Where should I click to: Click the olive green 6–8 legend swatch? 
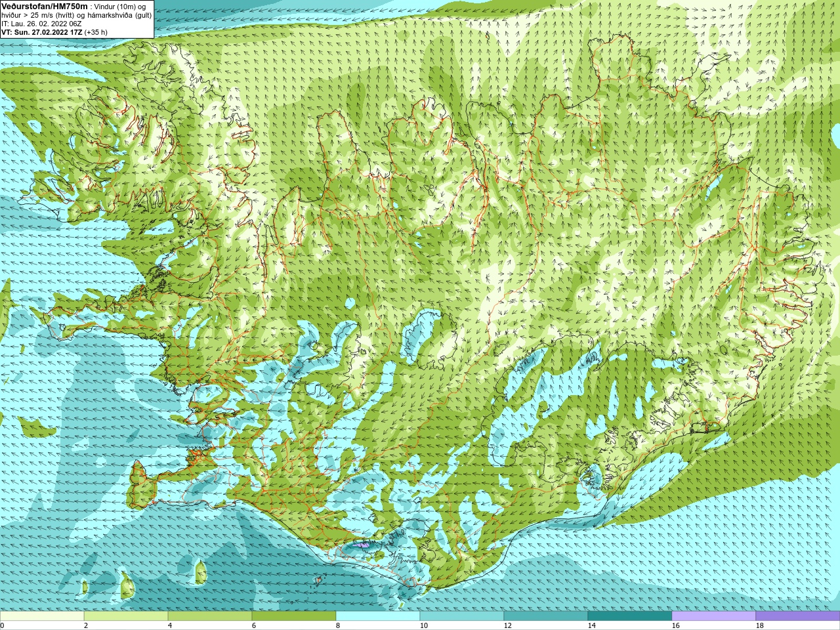pyautogui.click(x=294, y=616)
